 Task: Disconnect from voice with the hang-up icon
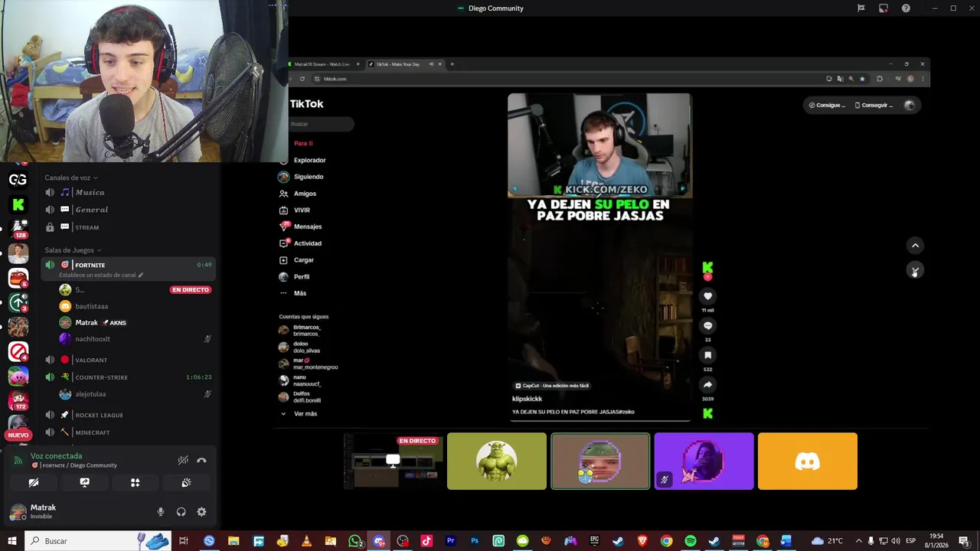[201, 460]
